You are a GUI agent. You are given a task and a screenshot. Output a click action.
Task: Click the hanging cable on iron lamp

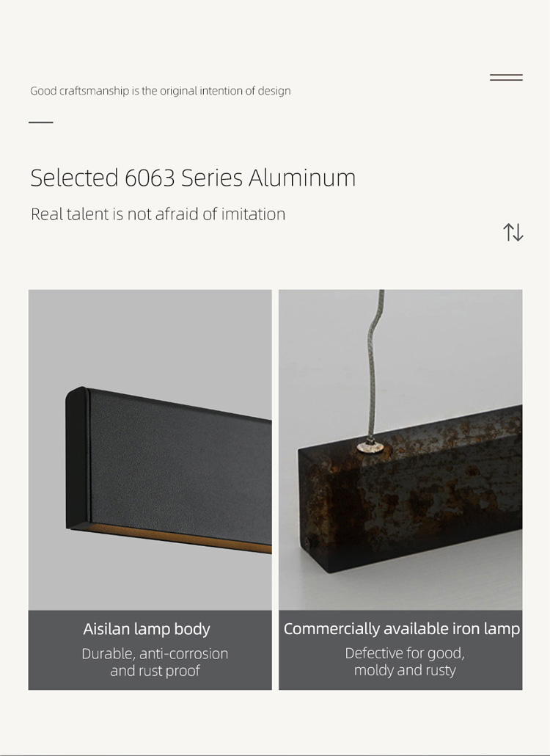[x=374, y=366]
